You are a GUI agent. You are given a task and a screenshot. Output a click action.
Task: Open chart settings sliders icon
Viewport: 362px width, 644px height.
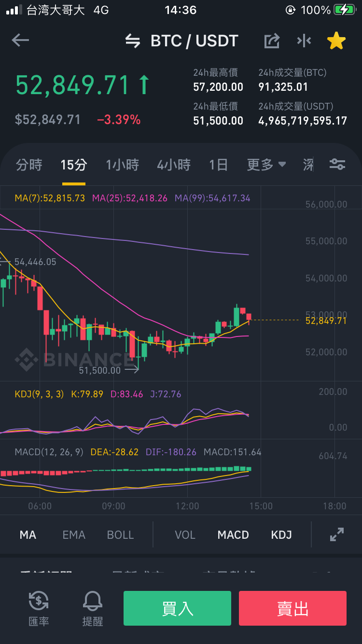tap(337, 165)
